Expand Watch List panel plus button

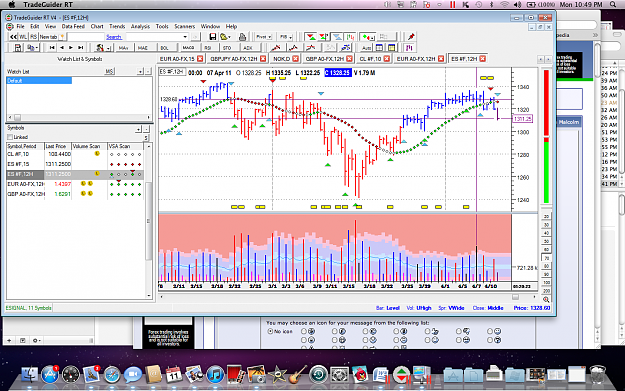(140, 71)
